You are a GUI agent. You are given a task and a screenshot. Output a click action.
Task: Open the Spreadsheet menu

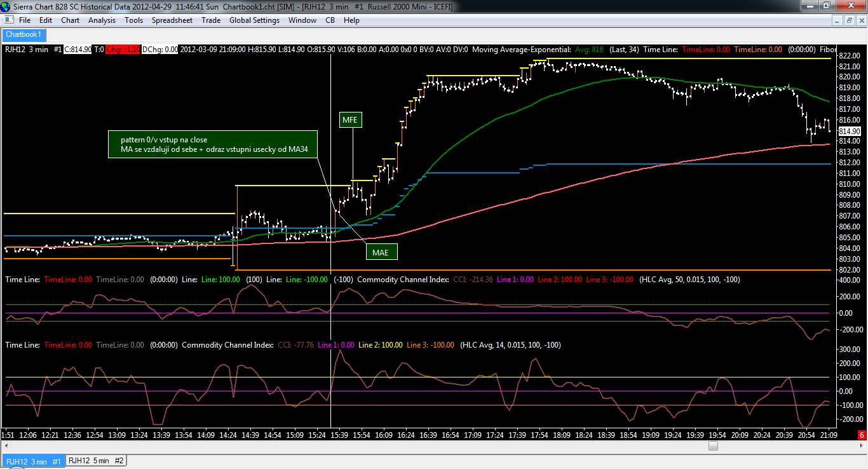coord(172,20)
